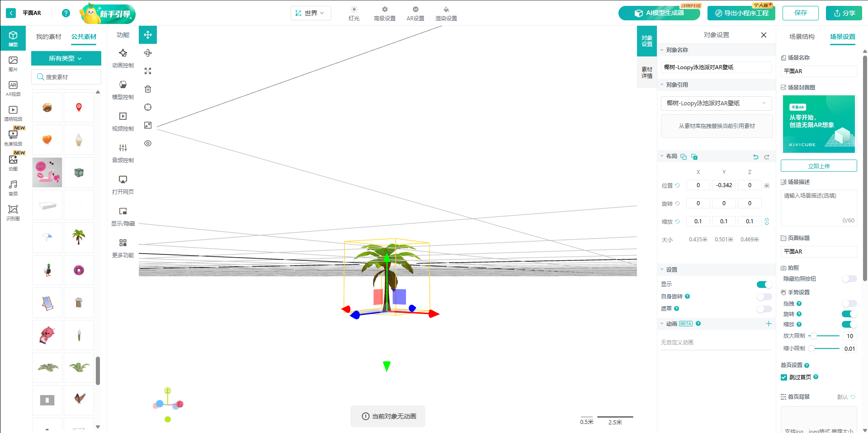Click the undo arrow in 布局

756,157
